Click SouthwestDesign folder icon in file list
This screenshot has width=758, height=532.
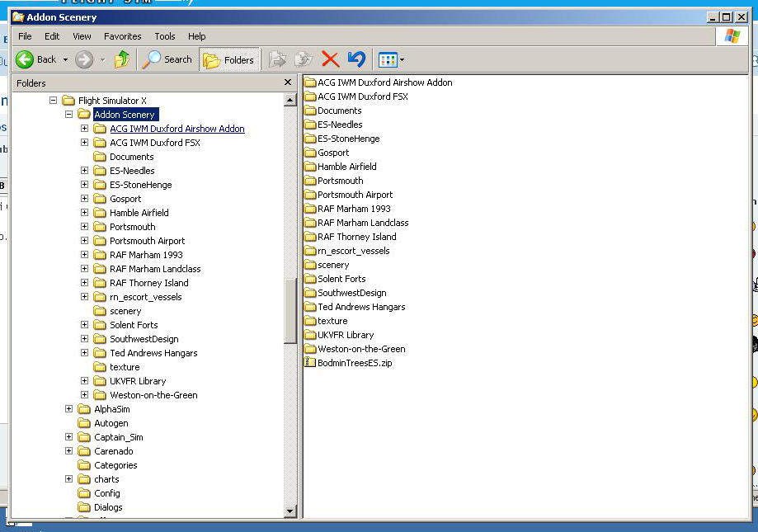point(309,293)
